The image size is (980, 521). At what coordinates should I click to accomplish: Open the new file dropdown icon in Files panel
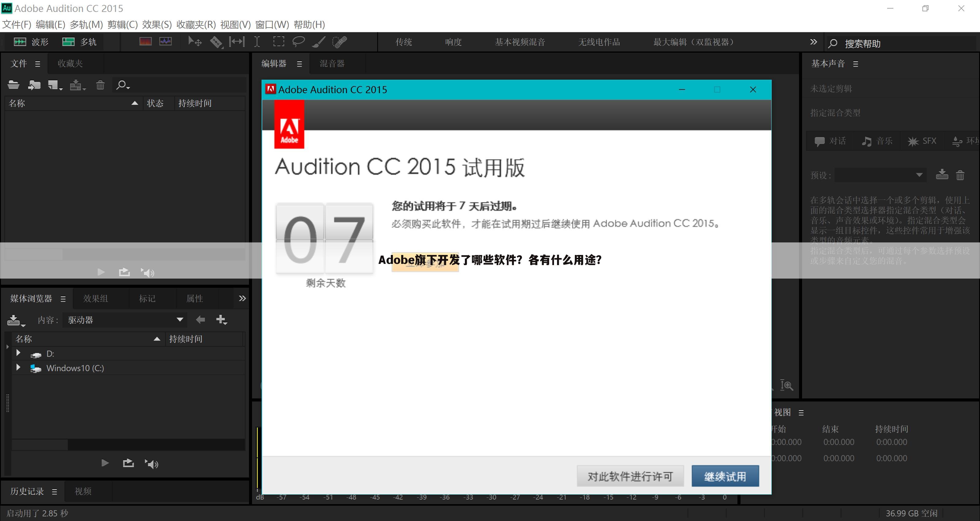pyautogui.click(x=55, y=85)
